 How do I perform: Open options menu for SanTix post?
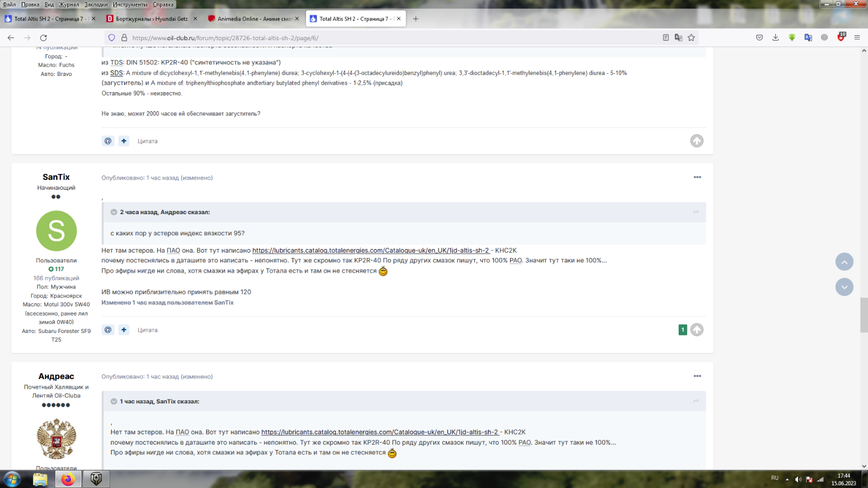coord(697,177)
